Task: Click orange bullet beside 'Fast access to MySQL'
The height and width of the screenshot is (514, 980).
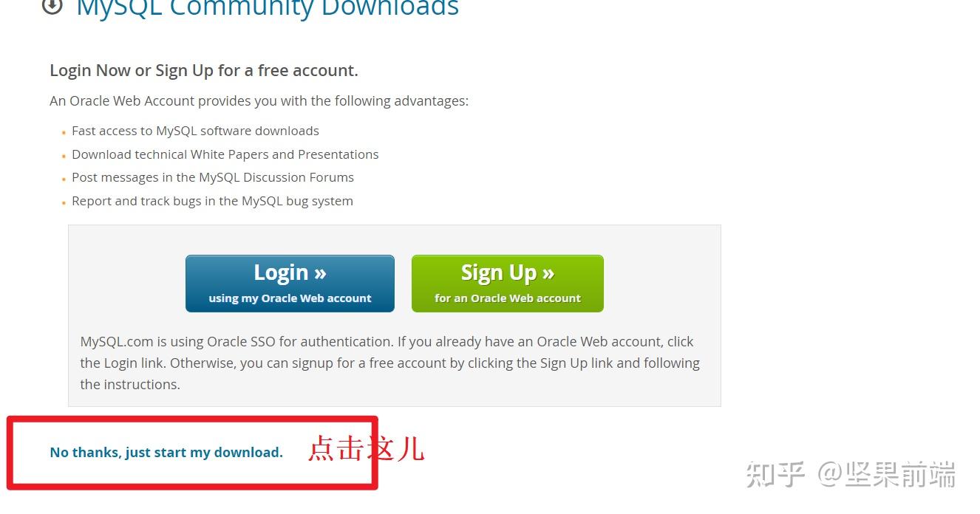Action: (x=64, y=133)
